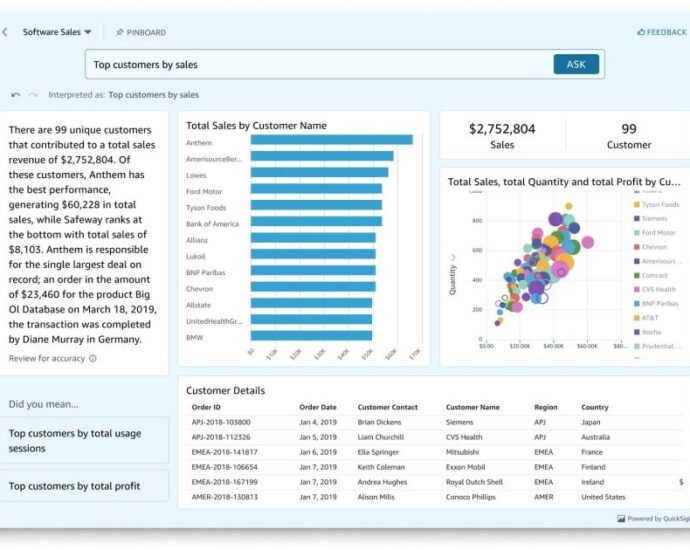
Task: Click Ford Motor legend color swatch
Action: point(636,233)
